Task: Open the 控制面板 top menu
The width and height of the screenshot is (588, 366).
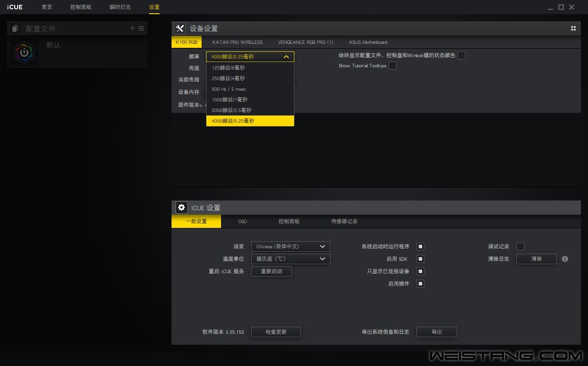Action: pyautogui.click(x=81, y=7)
